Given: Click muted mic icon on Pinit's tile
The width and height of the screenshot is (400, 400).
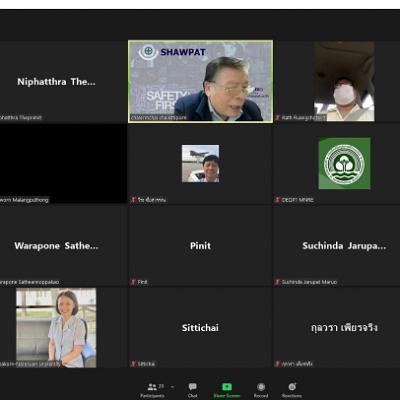Looking at the screenshot, I should [x=133, y=282].
